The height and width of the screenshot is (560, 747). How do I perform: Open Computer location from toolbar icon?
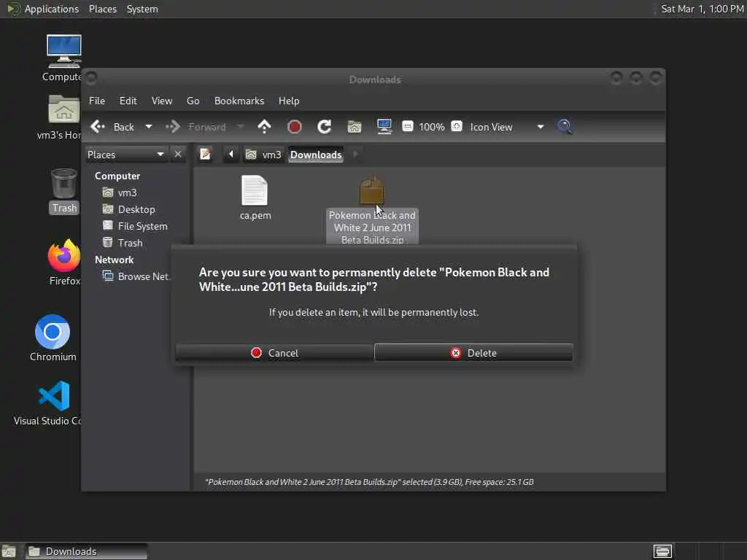384,127
